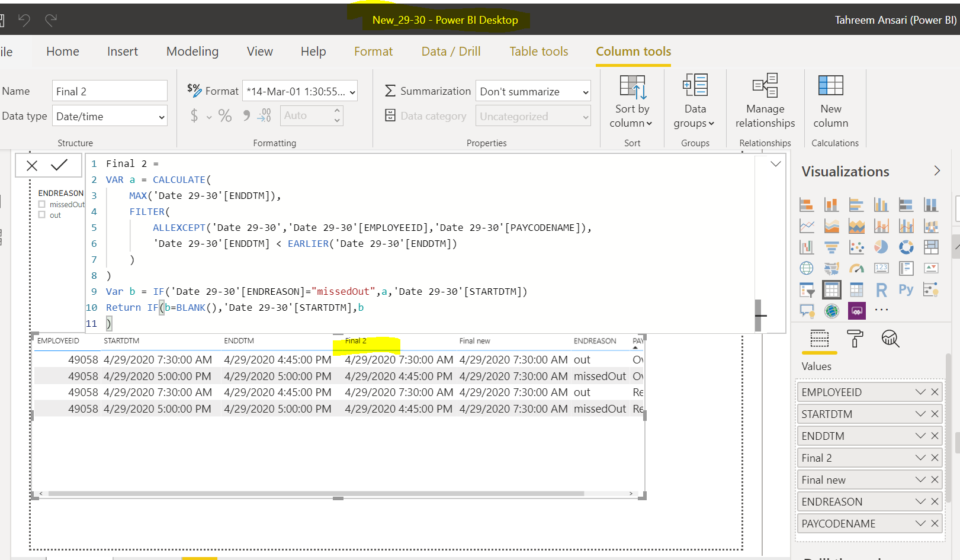Select the scatter chart visual
The height and width of the screenshot is (560, 960).
856,247
